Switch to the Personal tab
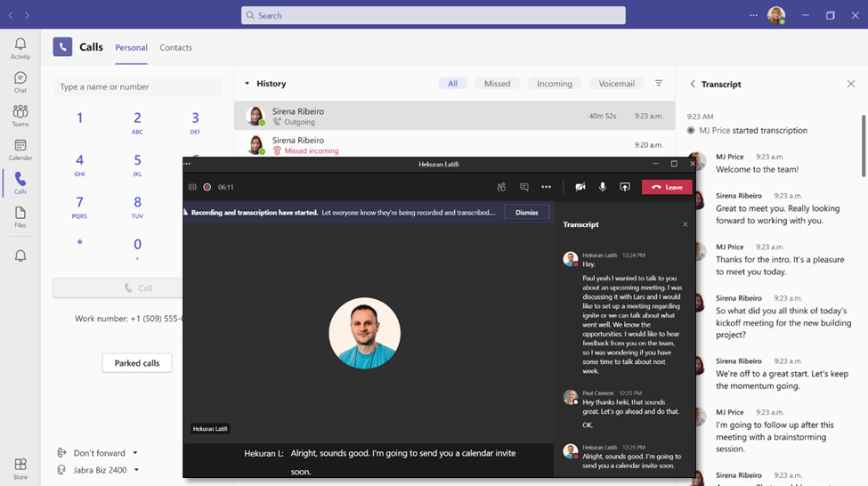The image size is (868, 486). click(x=131, y=47)
